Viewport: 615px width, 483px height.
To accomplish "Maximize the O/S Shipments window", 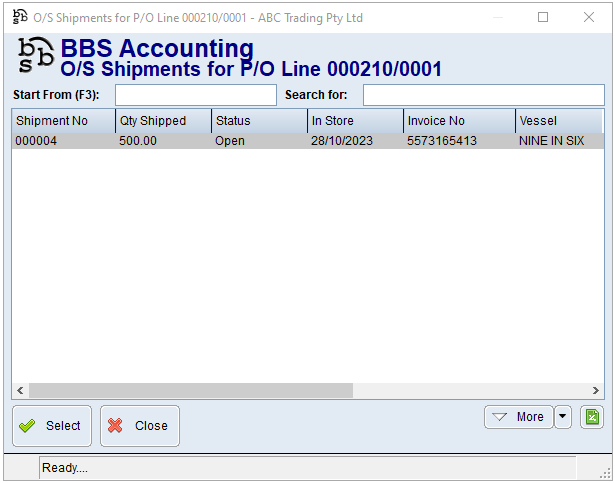I will click(543, 17).
